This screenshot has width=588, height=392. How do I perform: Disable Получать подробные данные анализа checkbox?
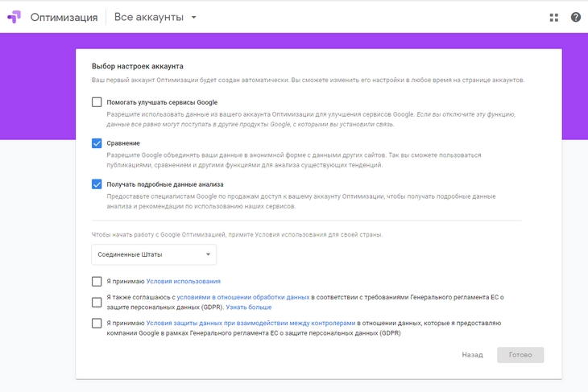97,184
